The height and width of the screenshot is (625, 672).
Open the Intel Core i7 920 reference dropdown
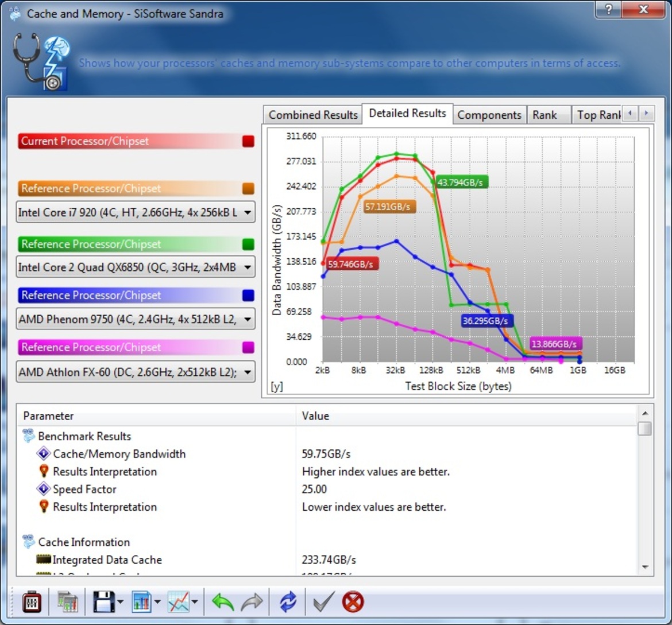136,212
